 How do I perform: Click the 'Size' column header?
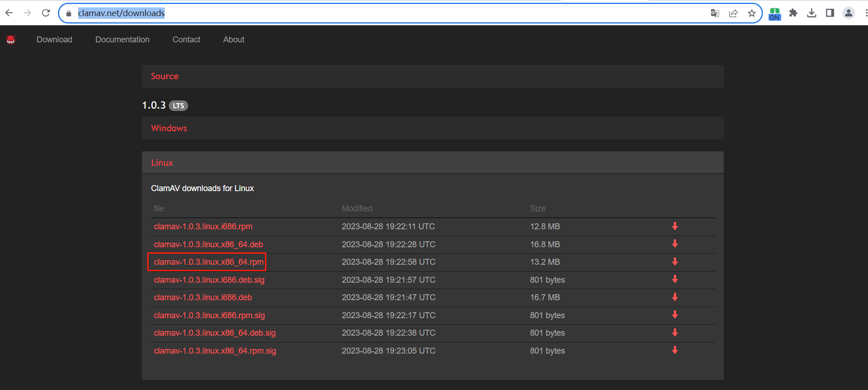538,209
